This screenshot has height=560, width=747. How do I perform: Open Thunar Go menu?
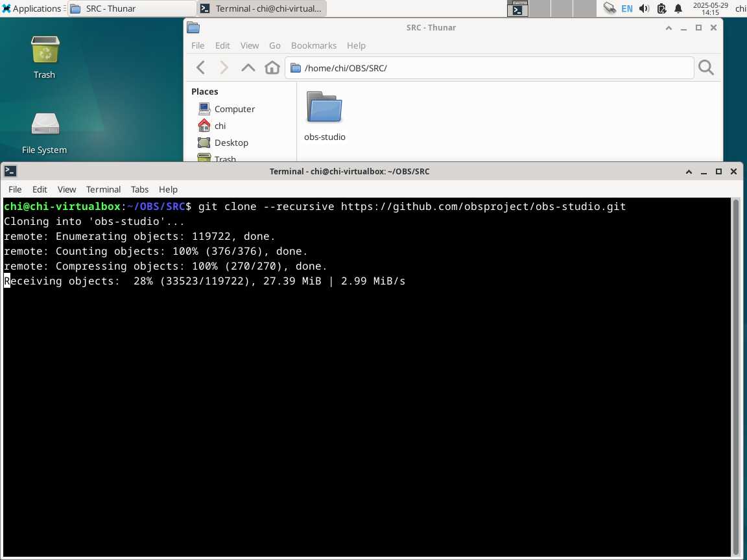(x=275, y=45)
